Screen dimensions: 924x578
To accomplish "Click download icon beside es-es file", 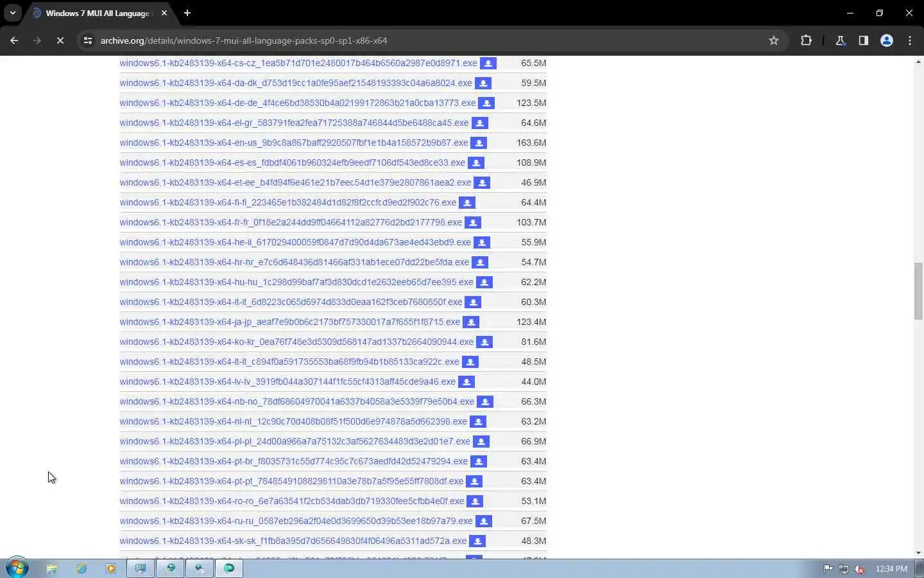I will [x=476, y=163].
